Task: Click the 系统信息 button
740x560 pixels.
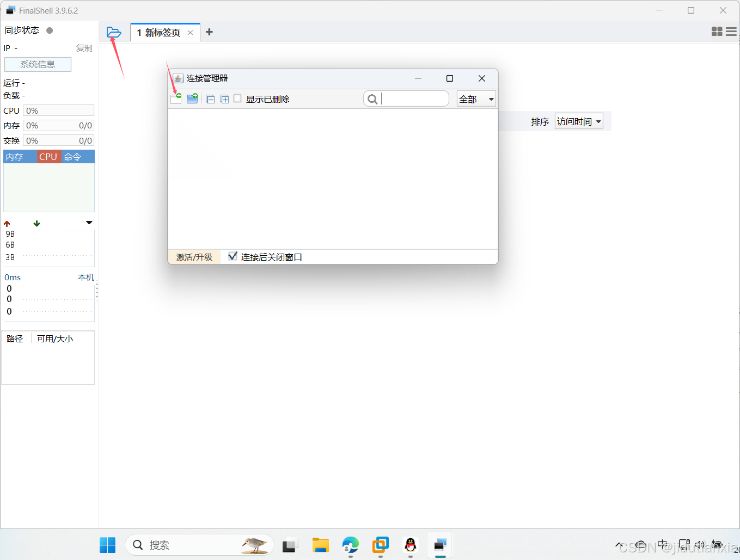Action: [x=38, y=64]
